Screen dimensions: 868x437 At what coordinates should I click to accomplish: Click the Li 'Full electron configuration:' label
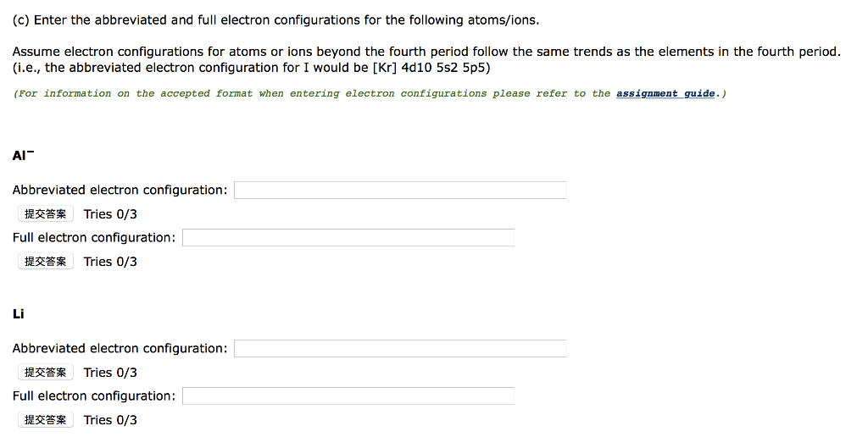point(94,396)
